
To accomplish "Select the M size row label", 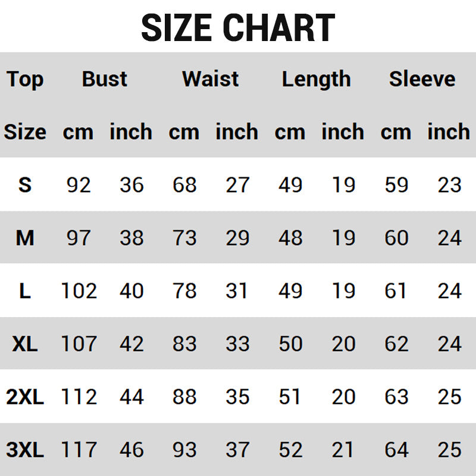I will coord(25,238).
